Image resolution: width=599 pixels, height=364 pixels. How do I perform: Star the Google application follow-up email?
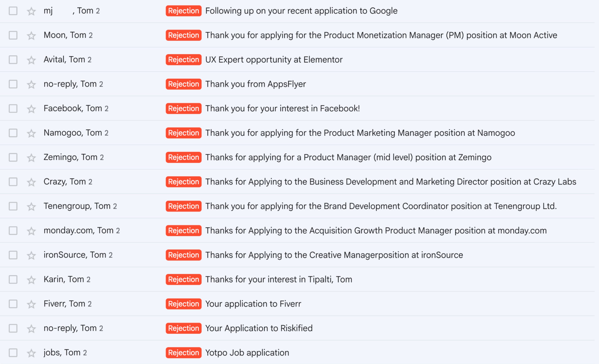(x=31, y=11)
